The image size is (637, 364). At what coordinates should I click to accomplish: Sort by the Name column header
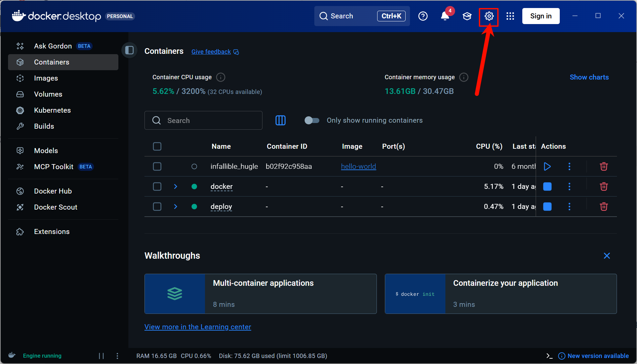(221, 146)
